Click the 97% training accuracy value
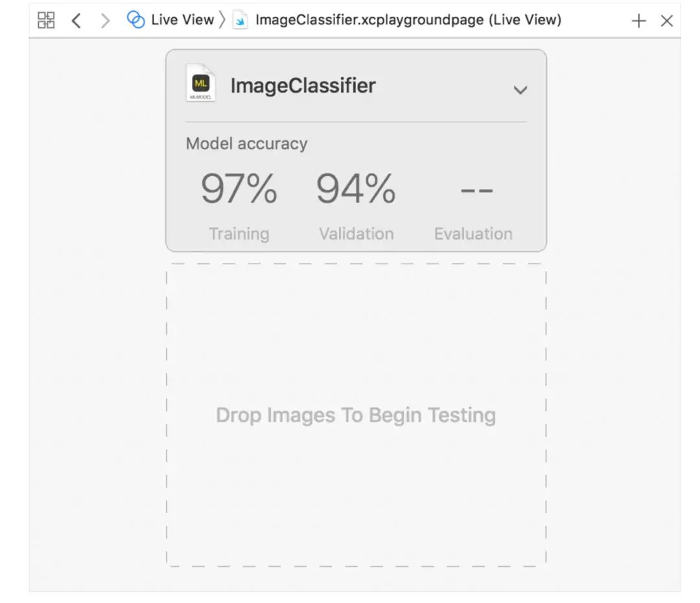This screenshot has width=700, height=603. tap(239, 188)
